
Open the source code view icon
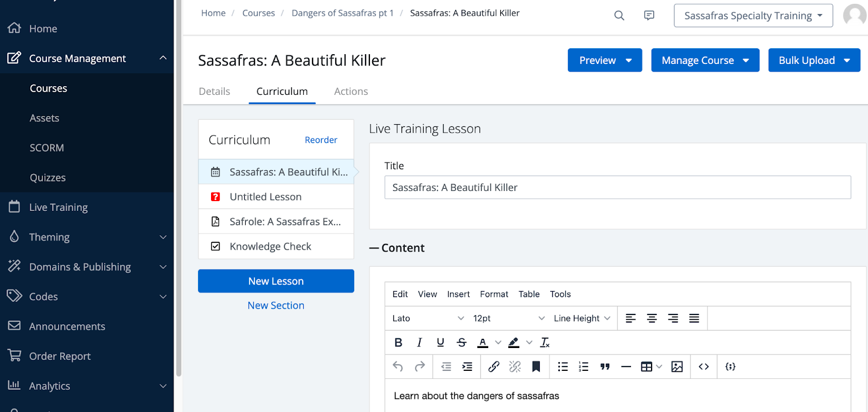coord(704,367)
